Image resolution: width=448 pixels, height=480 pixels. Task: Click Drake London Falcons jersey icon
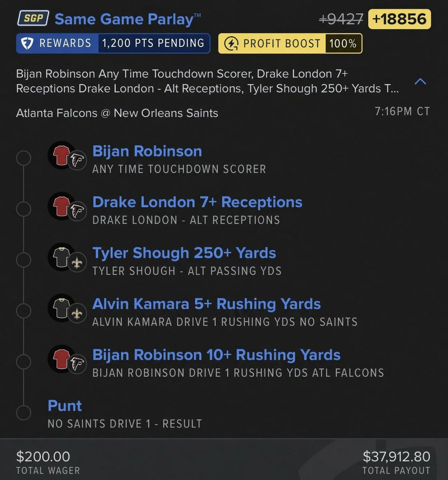[62, 206]
